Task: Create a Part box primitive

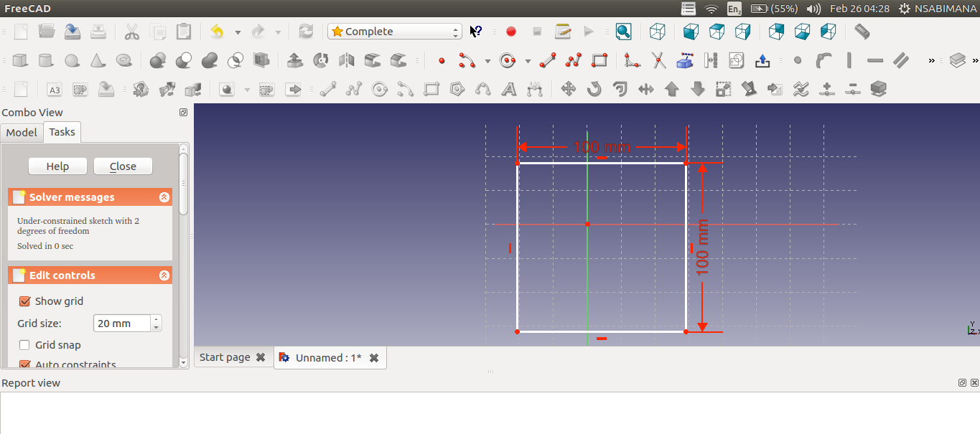Action: [19, 60]
